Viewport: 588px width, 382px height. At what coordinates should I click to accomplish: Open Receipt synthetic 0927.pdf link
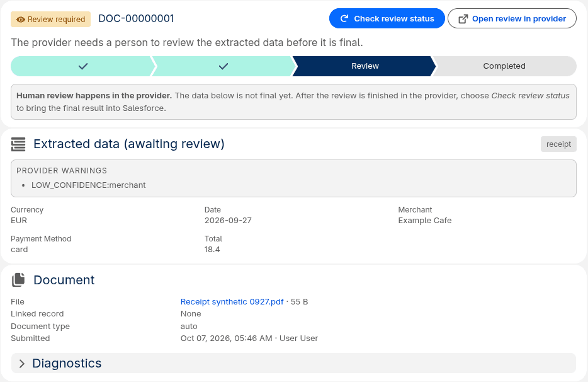pyautogui.click(x=232, y=301)
